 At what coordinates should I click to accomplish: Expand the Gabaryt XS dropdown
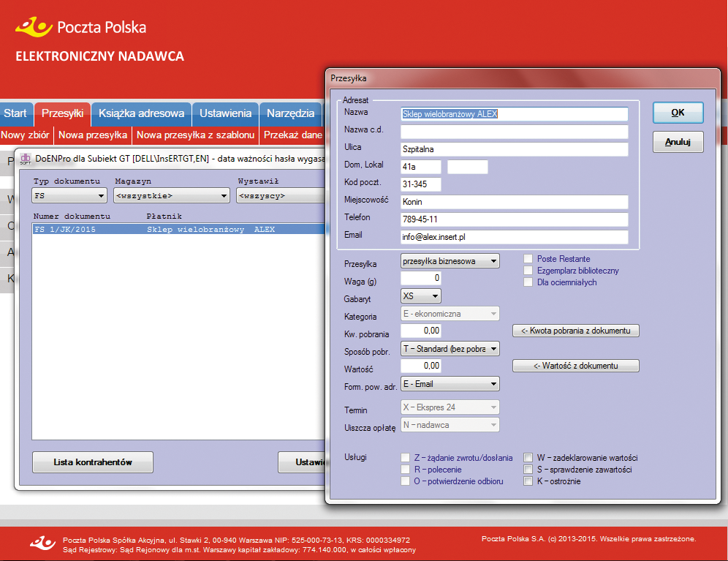pyautogui.click(x=420, y=296)
